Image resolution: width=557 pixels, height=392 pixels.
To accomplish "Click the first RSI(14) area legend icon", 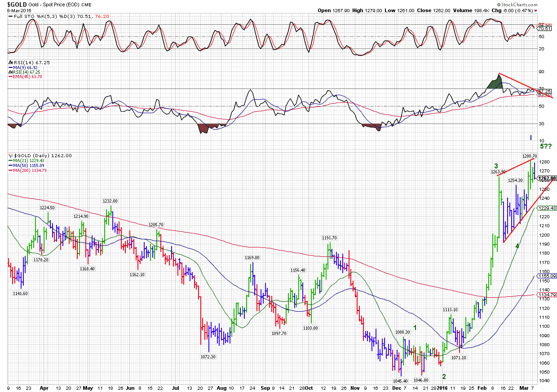I will (10, 62).
